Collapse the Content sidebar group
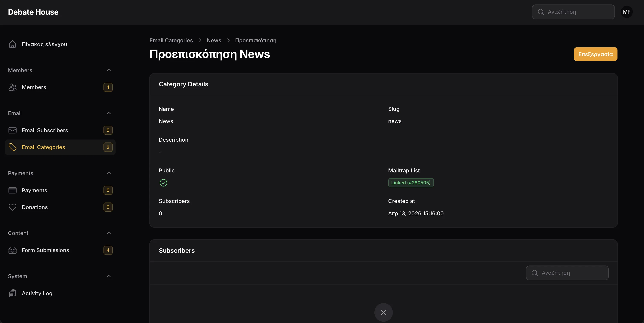The width and height of the screenshot is (644, 323). pos(109,233)
